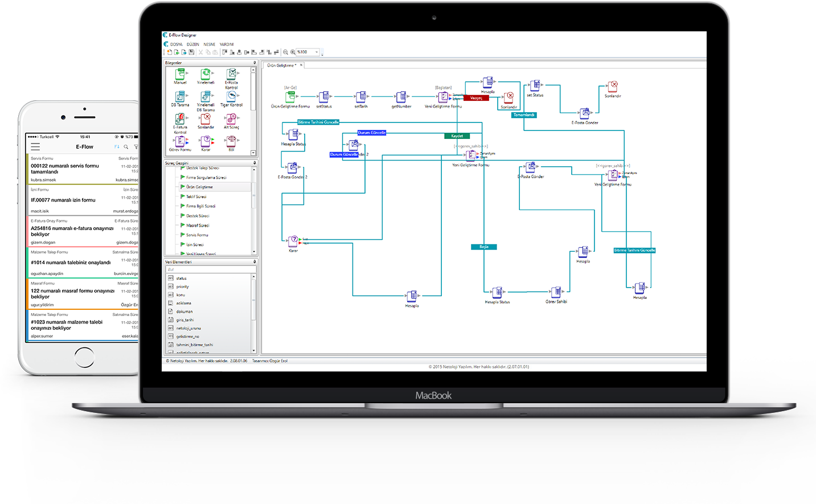Select the Görev Formu component in palette
816x504 pixels.
180,144
